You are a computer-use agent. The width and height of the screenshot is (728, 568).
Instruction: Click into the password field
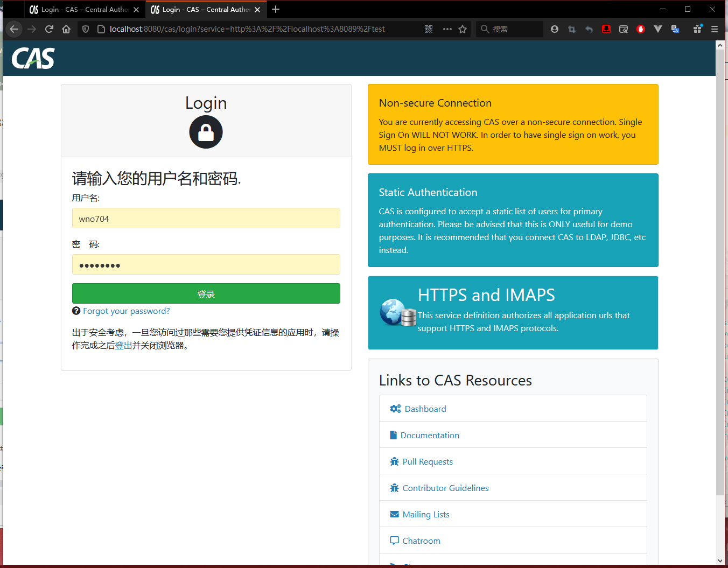[x=206, y=265]
